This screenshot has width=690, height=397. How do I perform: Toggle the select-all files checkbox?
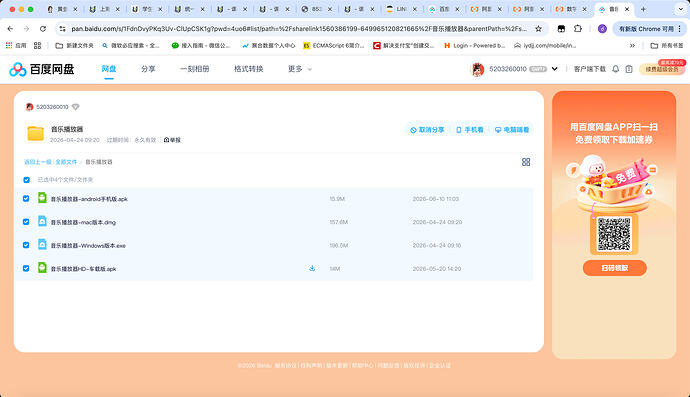[26, 180]
